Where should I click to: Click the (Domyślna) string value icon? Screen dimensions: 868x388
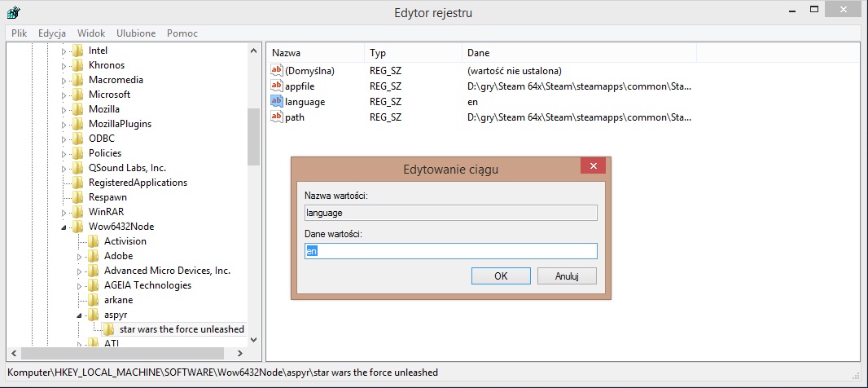pos(276,70)
